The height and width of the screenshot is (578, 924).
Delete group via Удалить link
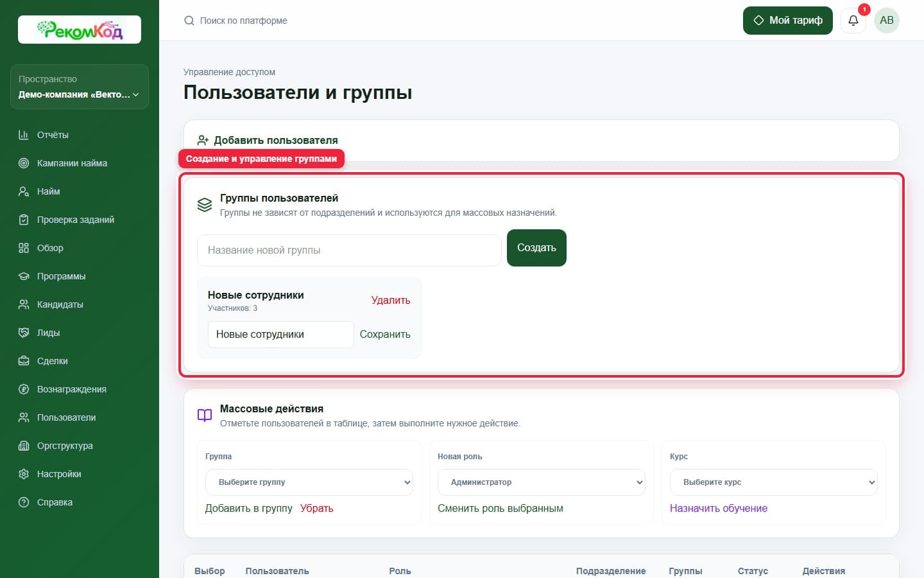point(391,301)
